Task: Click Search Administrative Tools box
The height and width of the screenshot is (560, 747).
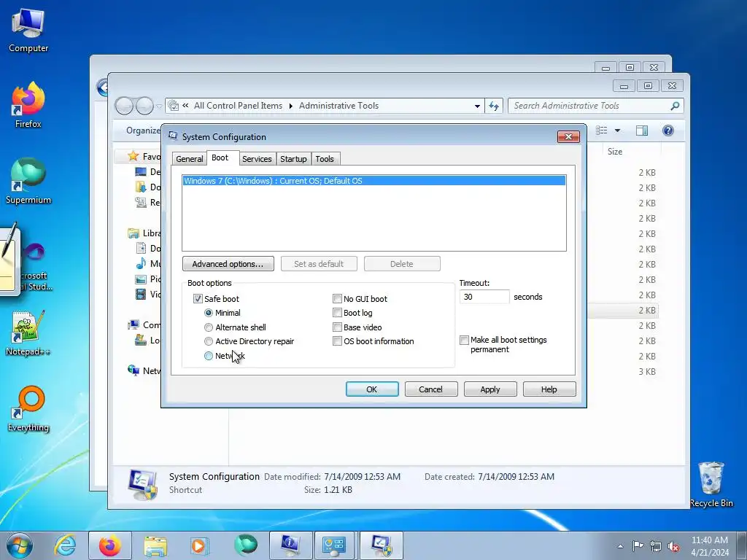Action: pos(589,106)
